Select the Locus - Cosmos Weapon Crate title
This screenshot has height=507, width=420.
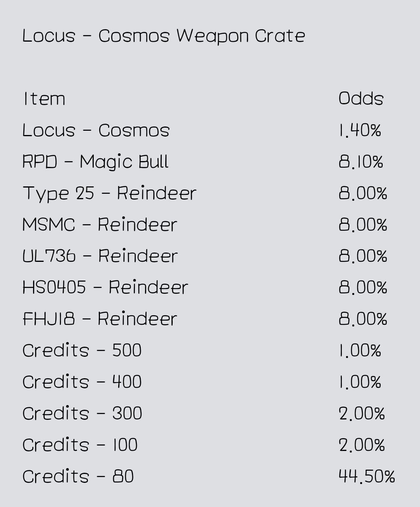[164, 36]
